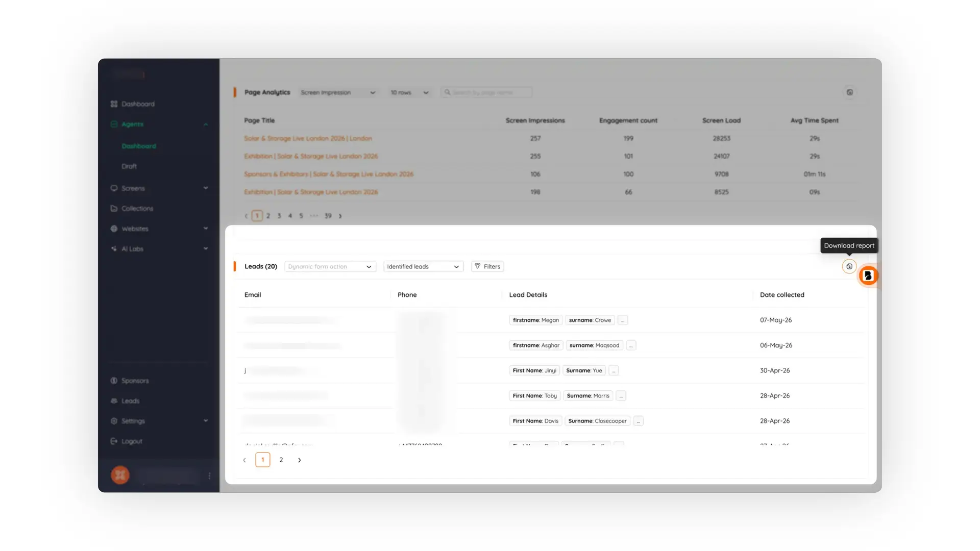This screenshot has width=980, height=551.
Task: Click the Phone column header
Action: 407,295
